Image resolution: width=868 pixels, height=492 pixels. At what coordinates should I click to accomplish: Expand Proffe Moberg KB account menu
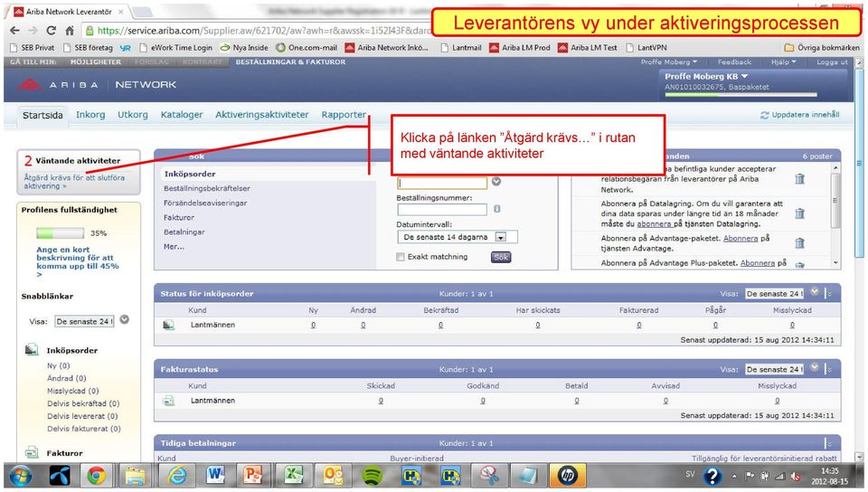[x=706, y=76]
